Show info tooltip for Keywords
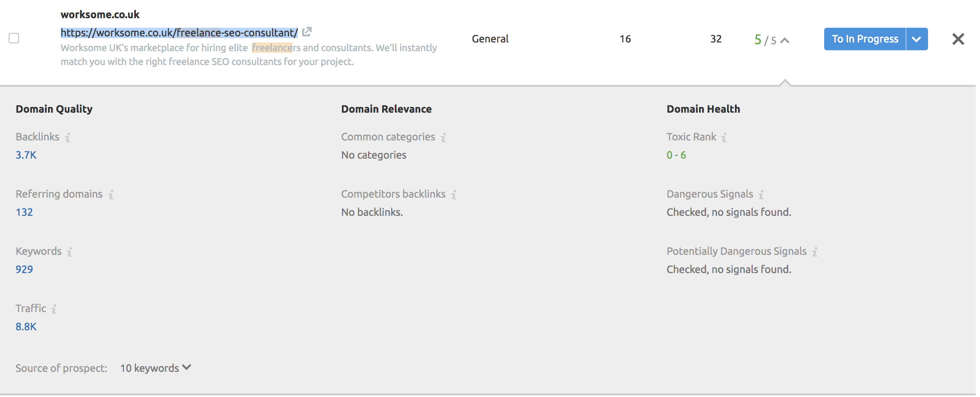Image resolution: width=980 pixels, height=397 pixels. (x=70, y=252)
